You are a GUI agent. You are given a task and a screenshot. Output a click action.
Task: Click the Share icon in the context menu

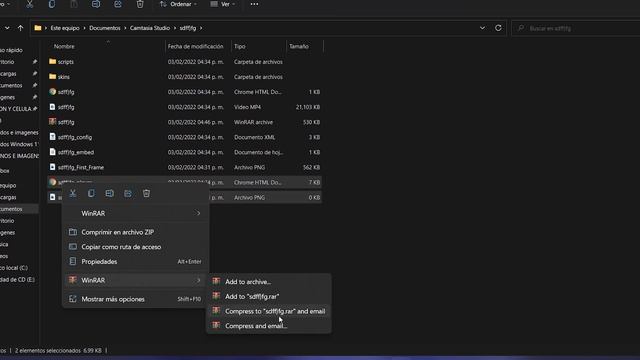click(128, 193)
